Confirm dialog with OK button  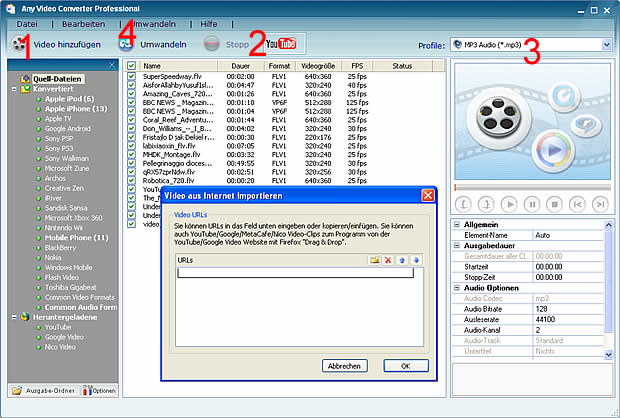click(x=406, y=366)
